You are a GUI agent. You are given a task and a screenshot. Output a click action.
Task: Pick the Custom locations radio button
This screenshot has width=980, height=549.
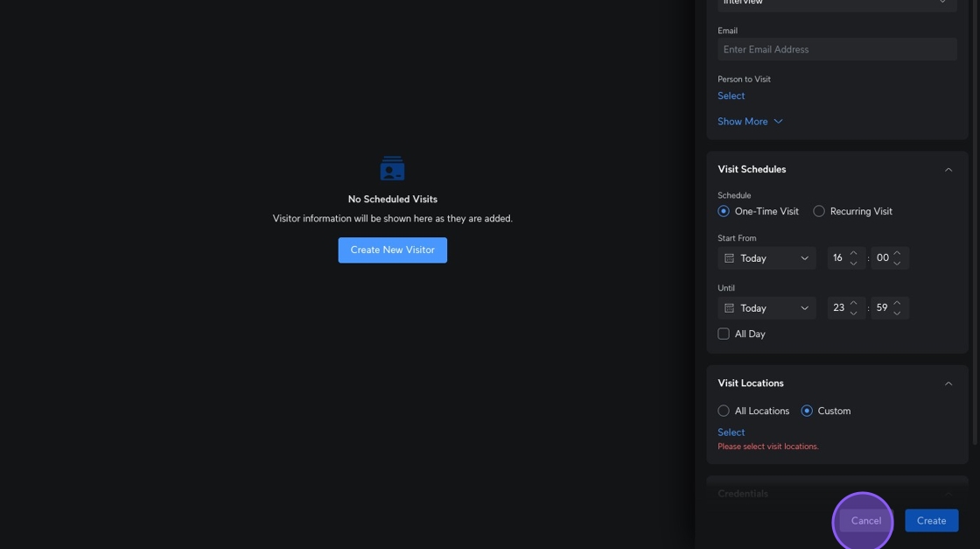click(x=807, y=411)
